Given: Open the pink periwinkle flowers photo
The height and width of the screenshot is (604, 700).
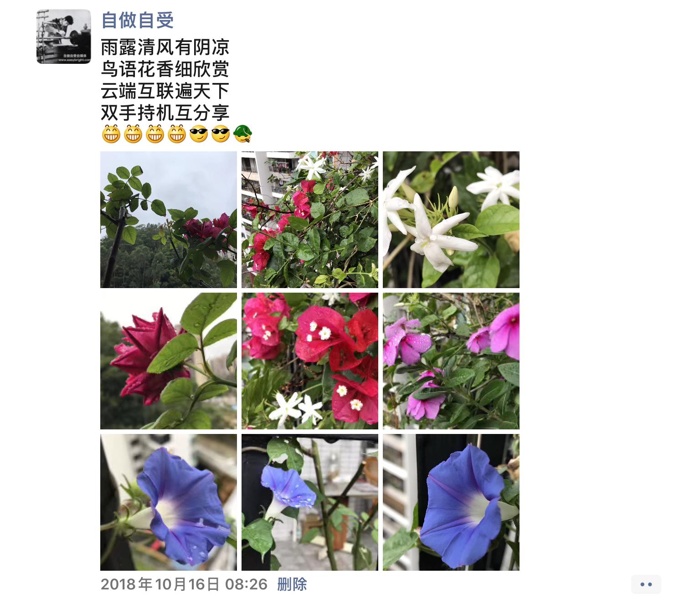Looking at the screenshot, I should pos(451,361).
